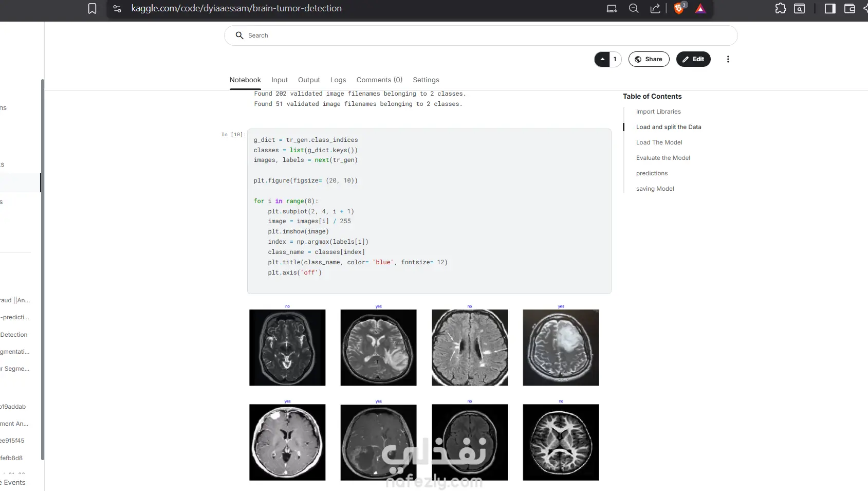Open the notebook Edit button
The image size is (868, 491).
pyautogui.click(x=693, y=59)
